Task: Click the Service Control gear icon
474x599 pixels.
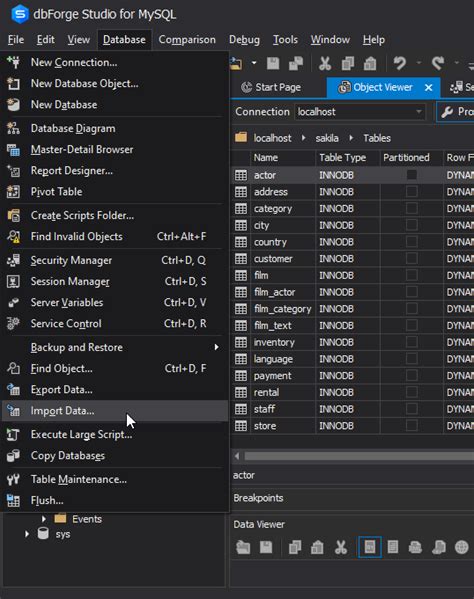Action: [13, 324]
